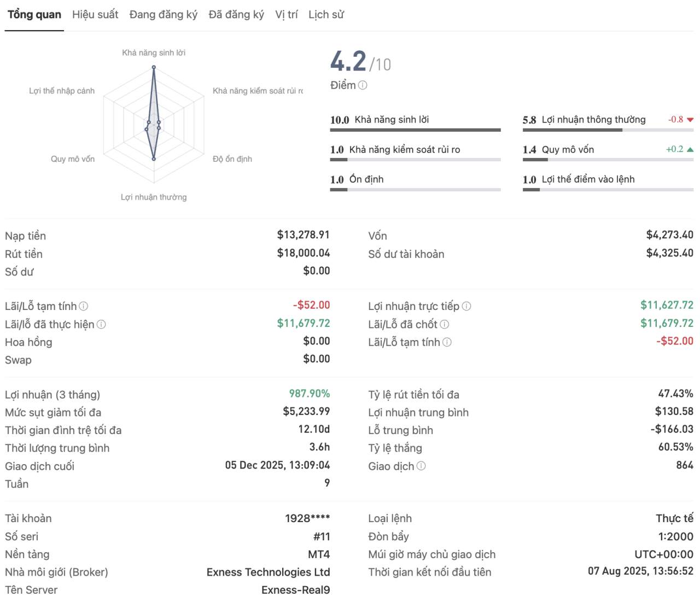Select the Tổng quan tab
The image size is (700, 603).
pyautogui.click(x=34, y=15)
